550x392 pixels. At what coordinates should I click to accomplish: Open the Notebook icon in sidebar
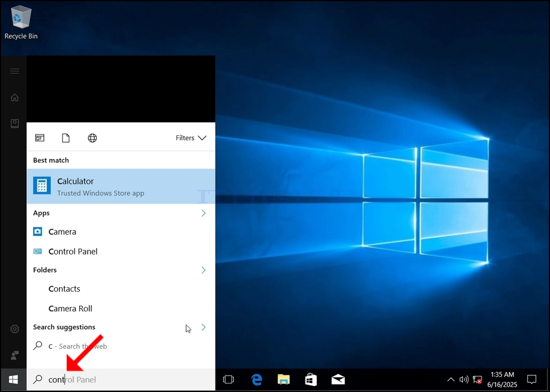15,124
